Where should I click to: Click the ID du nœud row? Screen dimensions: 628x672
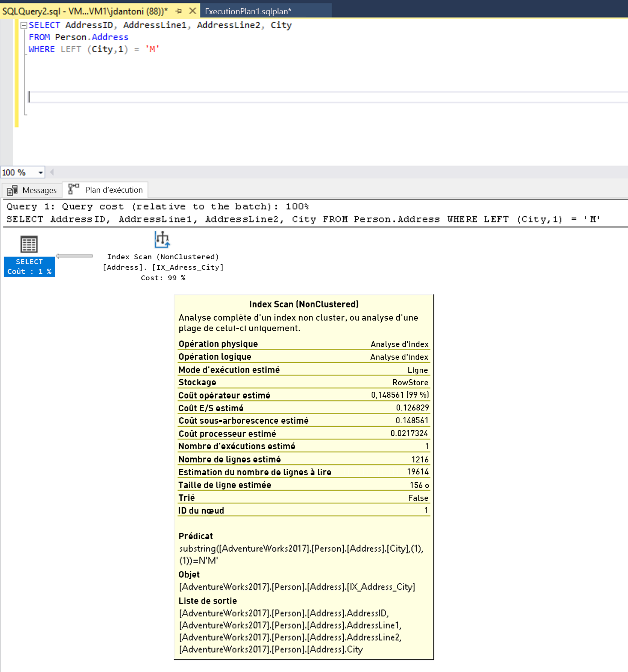[x=304, y=510]
